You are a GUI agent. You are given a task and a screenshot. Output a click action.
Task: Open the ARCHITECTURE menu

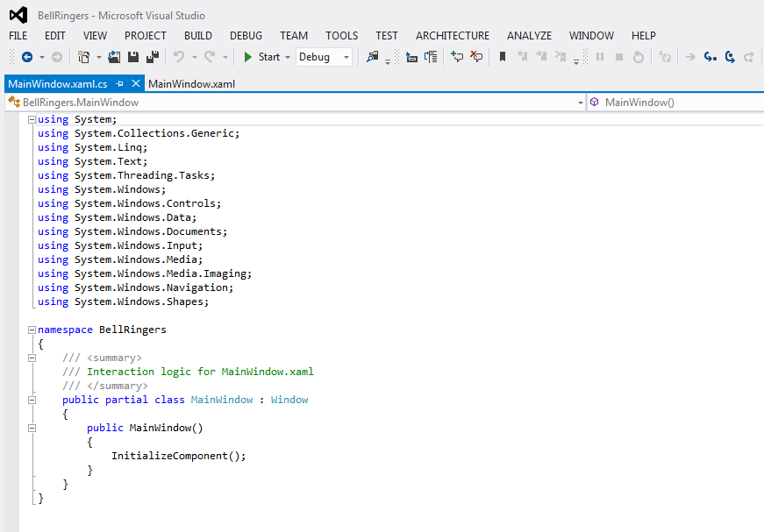[452, 36]
